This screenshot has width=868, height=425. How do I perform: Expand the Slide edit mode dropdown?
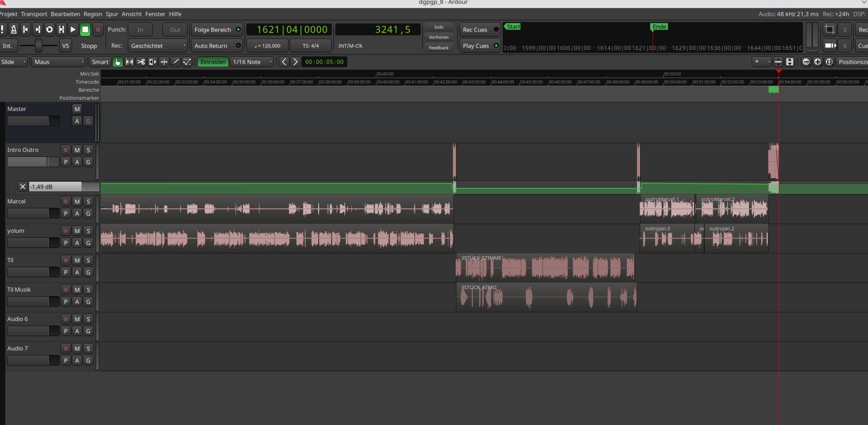click(x=13, y=62)
